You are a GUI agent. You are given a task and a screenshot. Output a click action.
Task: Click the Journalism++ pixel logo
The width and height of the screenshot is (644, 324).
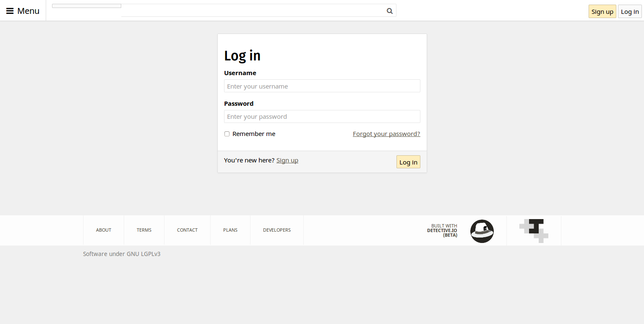tap(533, 230)
